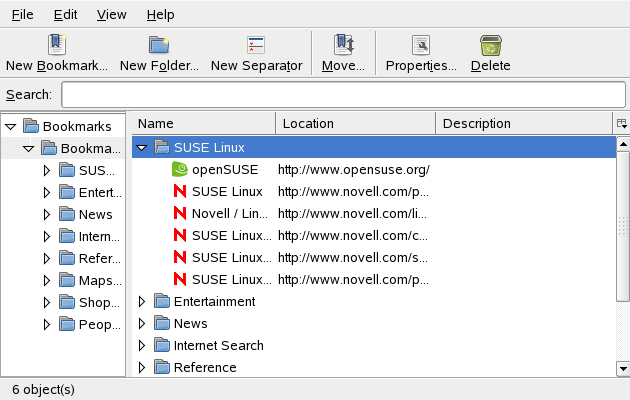The image size is (630, 400).
Task: Open the File menu
Action: tap(22, 15)
